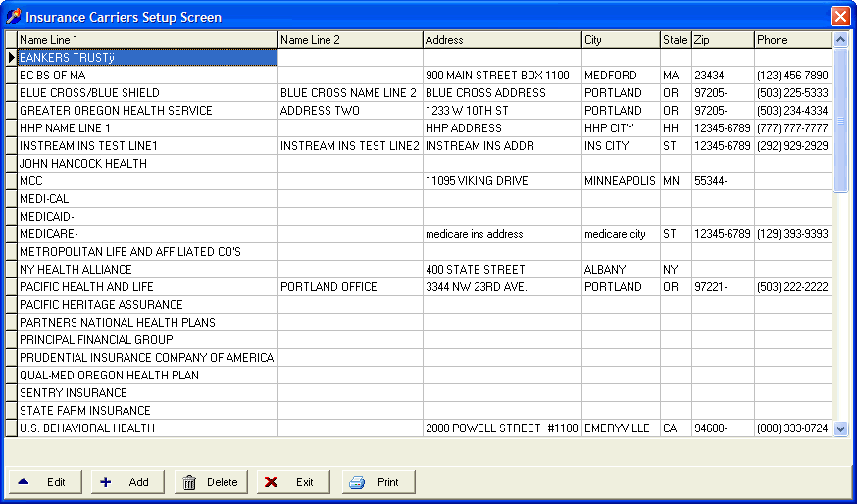Click the Zip column header
This screenshot has width=857, height=504.
[723, 40]
